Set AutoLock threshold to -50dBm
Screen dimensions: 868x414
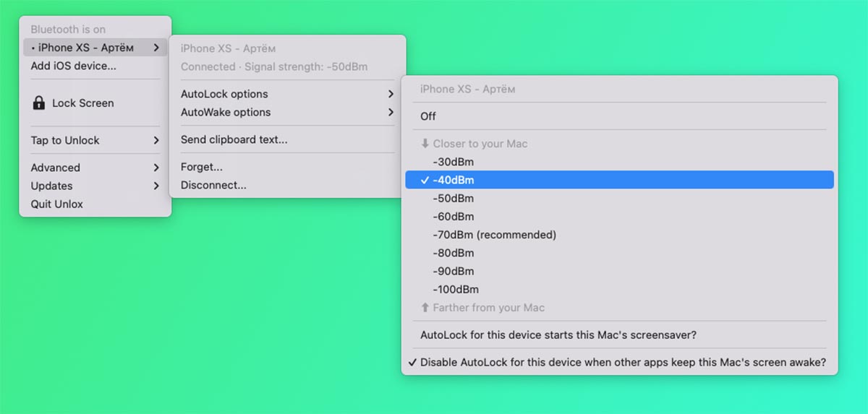[x=620, y=198]
